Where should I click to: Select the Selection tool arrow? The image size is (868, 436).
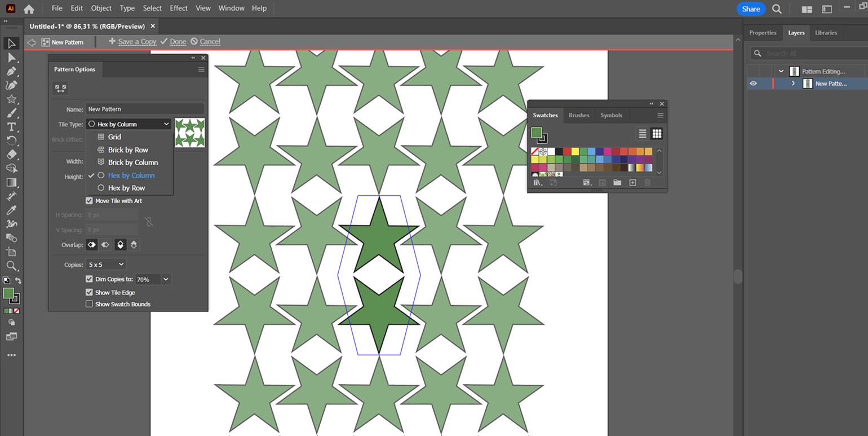11,43
